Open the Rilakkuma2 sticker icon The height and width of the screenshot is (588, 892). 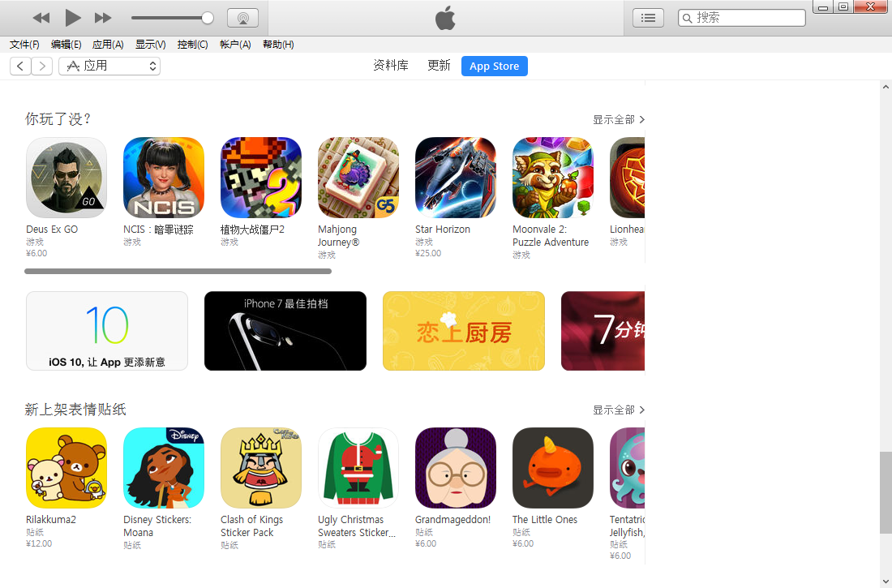click(x=66, y=468)
